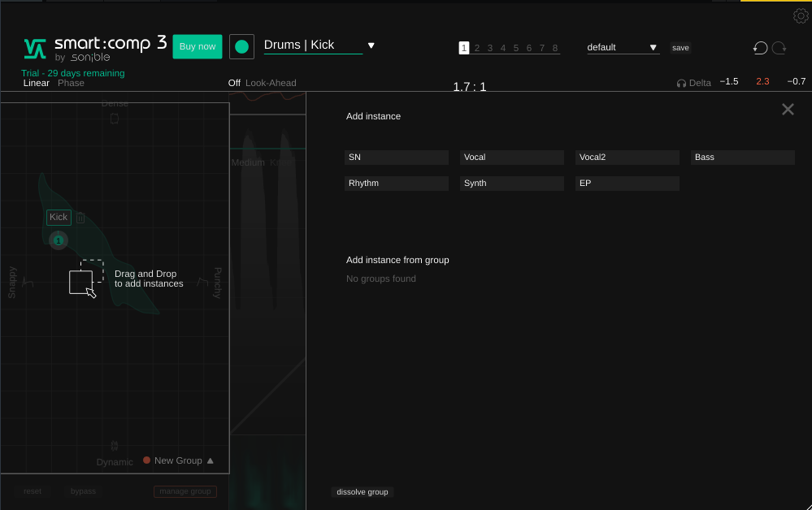Click the undo arrow icon
This screenshot has height=510, width=812.
point(760,48)
